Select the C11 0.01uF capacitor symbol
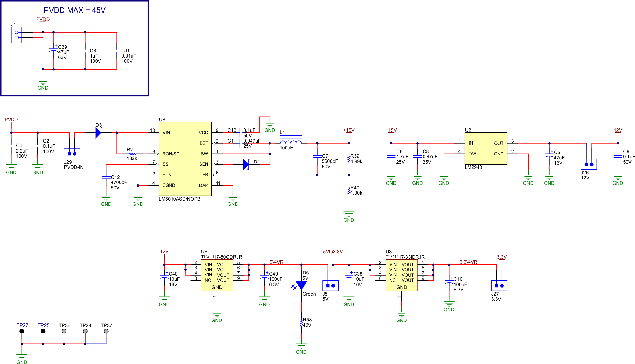The width and height of the screenshot is (635, 364). (117, 51)
